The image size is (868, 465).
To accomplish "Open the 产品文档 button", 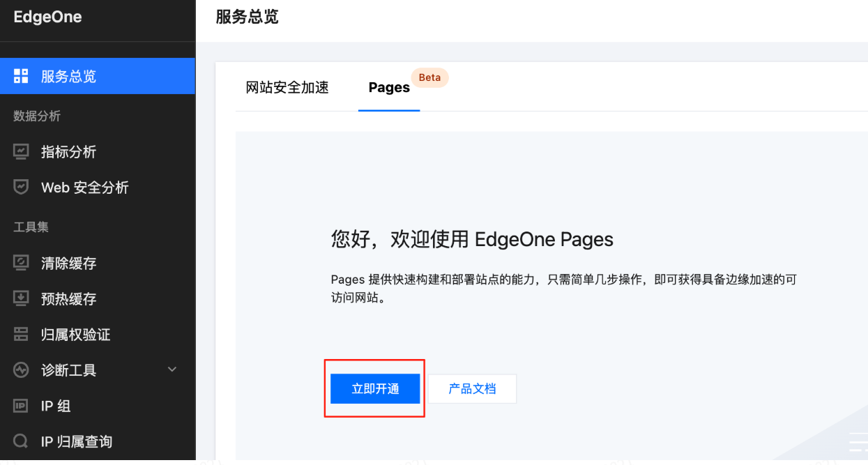I will pyautogui.click(x=472, y=388).
